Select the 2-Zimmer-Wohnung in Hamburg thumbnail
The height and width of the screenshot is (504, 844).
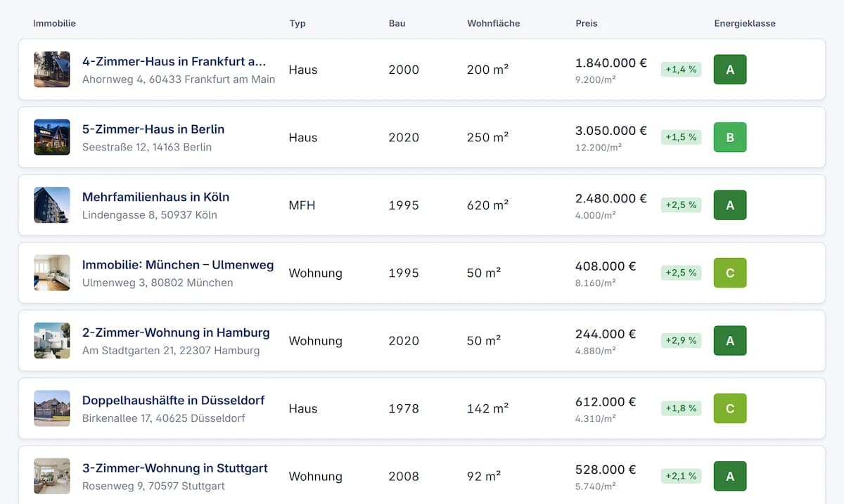coord(52,341)
